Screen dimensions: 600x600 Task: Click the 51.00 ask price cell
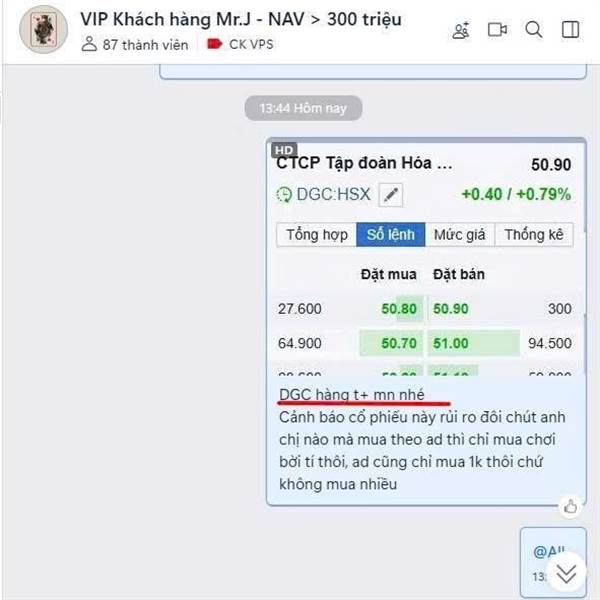451,343
